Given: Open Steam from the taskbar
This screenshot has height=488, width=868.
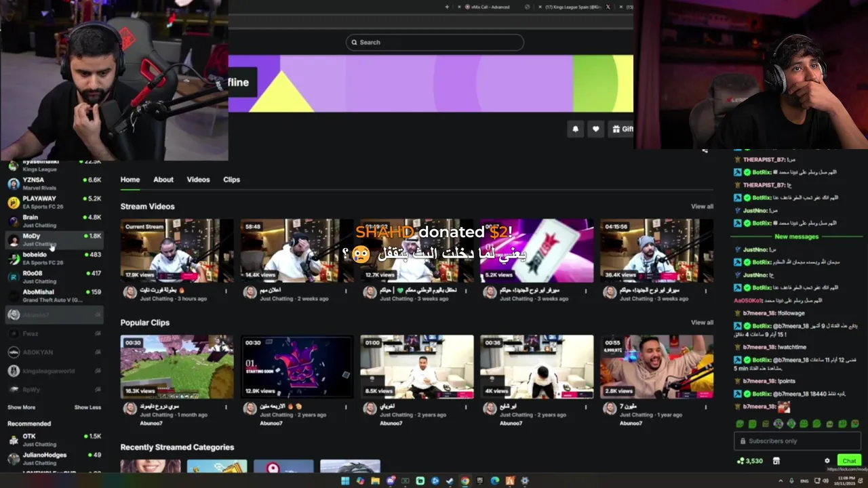Looking at the screenshot, I should (x=450, y=481).
